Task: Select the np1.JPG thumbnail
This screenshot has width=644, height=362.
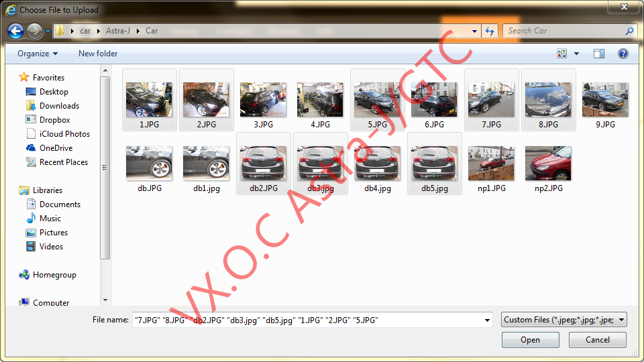Action: coord(492,164)
